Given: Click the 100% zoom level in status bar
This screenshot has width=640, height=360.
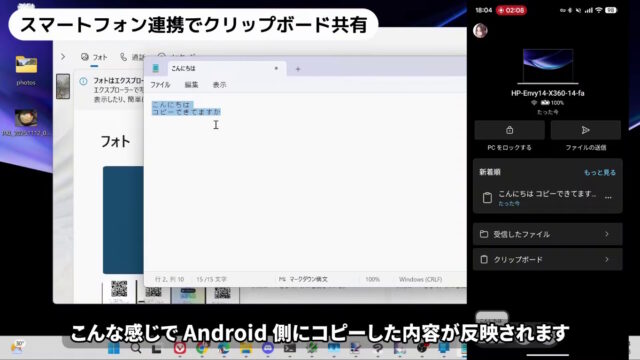Looking at the screenshot, I should tap(372, 280).
